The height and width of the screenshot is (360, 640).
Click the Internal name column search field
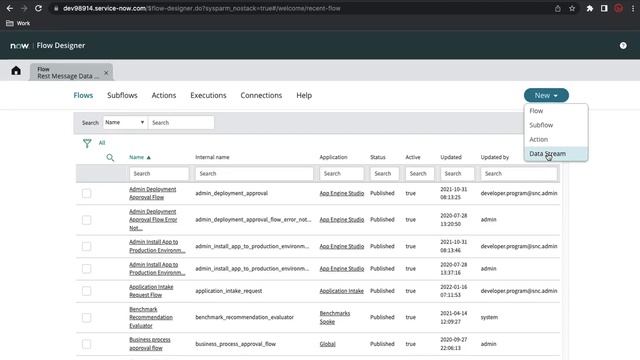click(x=254, y=174)
